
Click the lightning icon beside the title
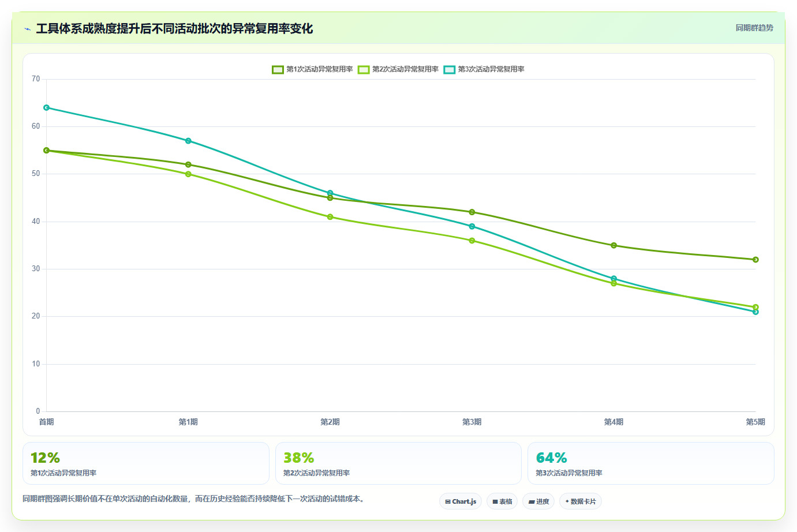pos(27,29)
